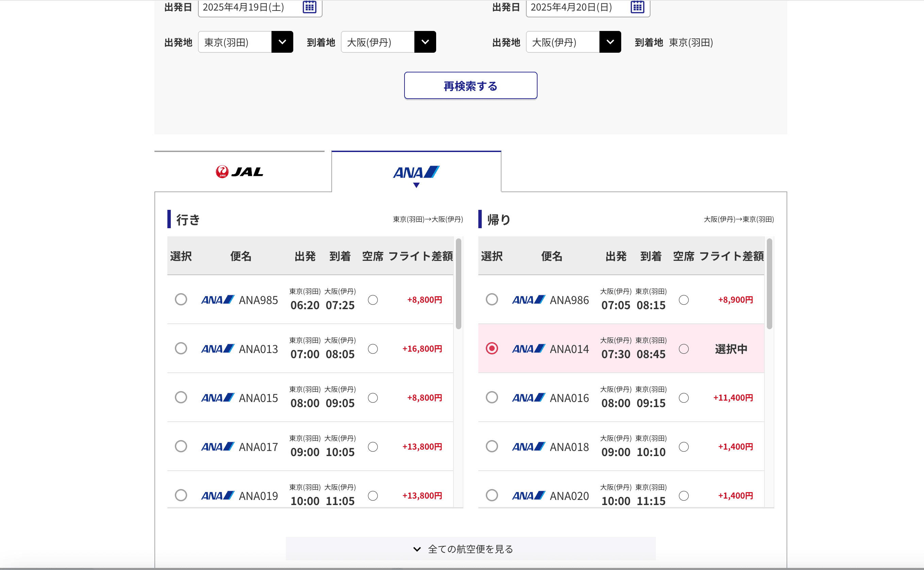This screenshot has width=924, height=570.
Task: Select outbound flight ANA985 radio button
Action: pos(181,299)
